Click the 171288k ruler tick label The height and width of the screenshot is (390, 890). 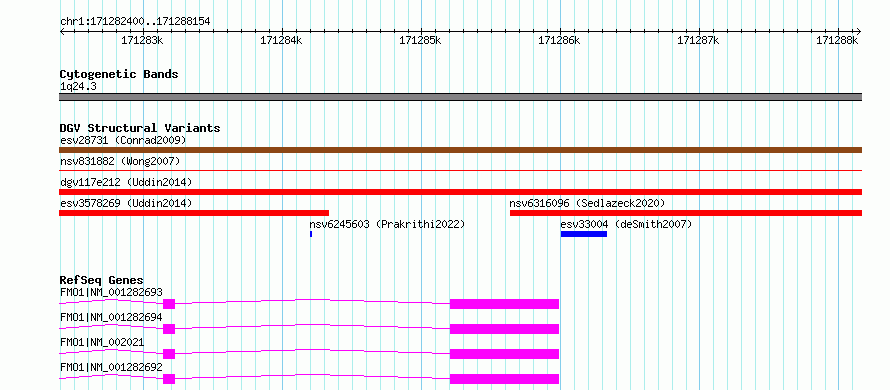[x=838, y=40]
